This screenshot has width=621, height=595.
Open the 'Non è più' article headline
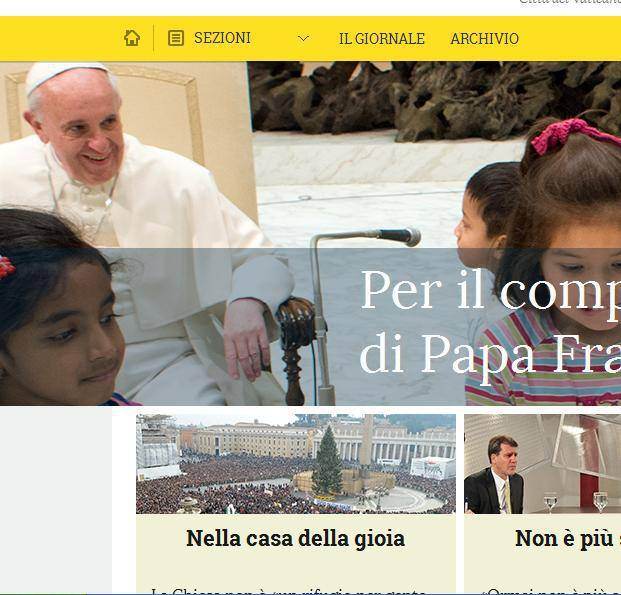[568, 538]
